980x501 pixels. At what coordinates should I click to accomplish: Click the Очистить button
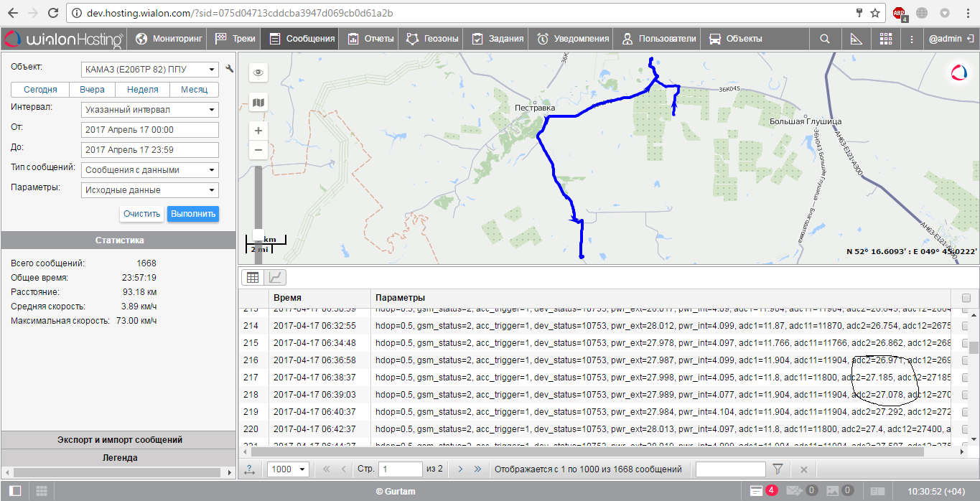(x=141, y=214)
